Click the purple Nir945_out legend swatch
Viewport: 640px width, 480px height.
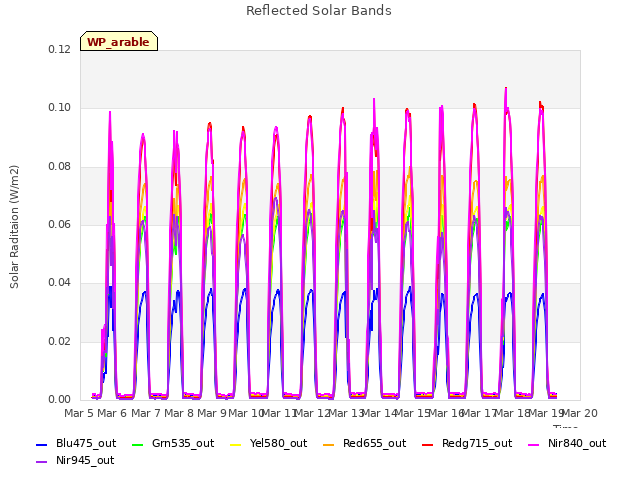pyautogui.click(x=42, y=462)
